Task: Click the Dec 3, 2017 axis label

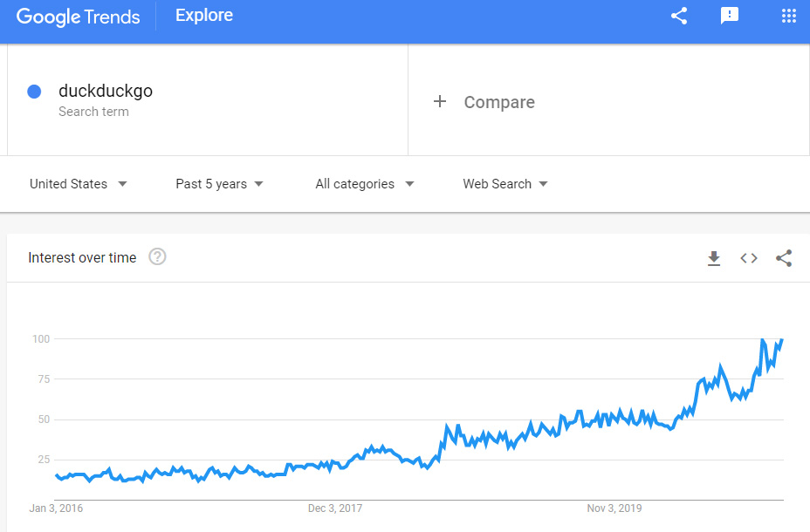Action: tap(335, 508)
